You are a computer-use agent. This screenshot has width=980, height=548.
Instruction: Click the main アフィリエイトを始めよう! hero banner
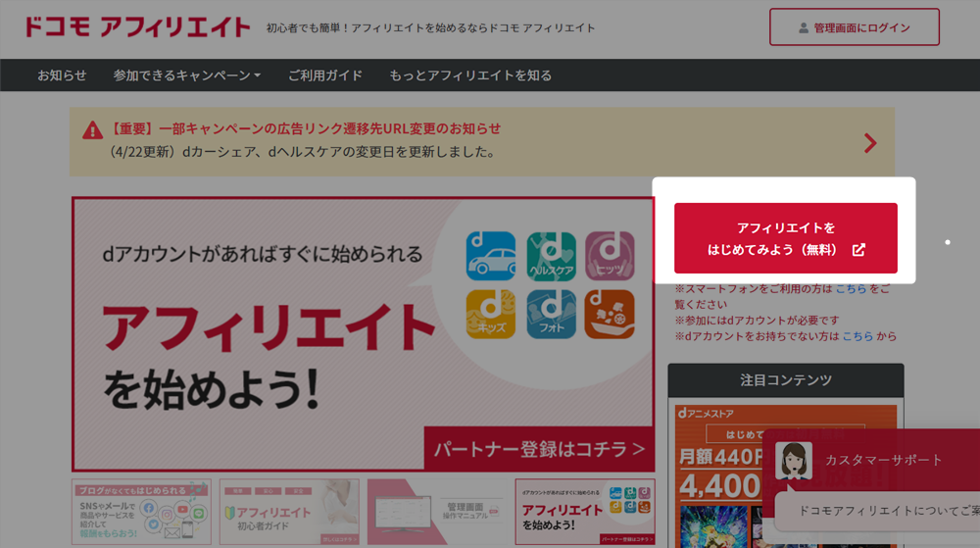coord(364,334)
